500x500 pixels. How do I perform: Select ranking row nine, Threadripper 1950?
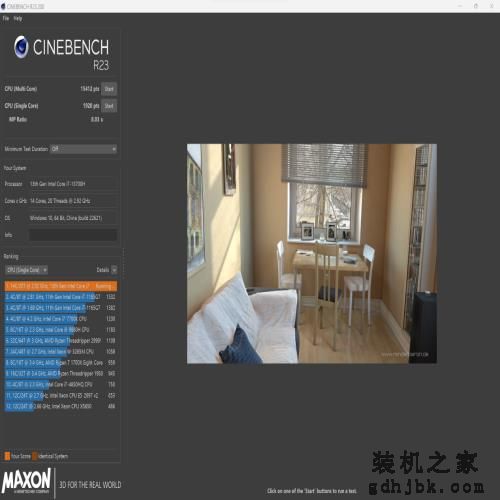click(61, 374)
